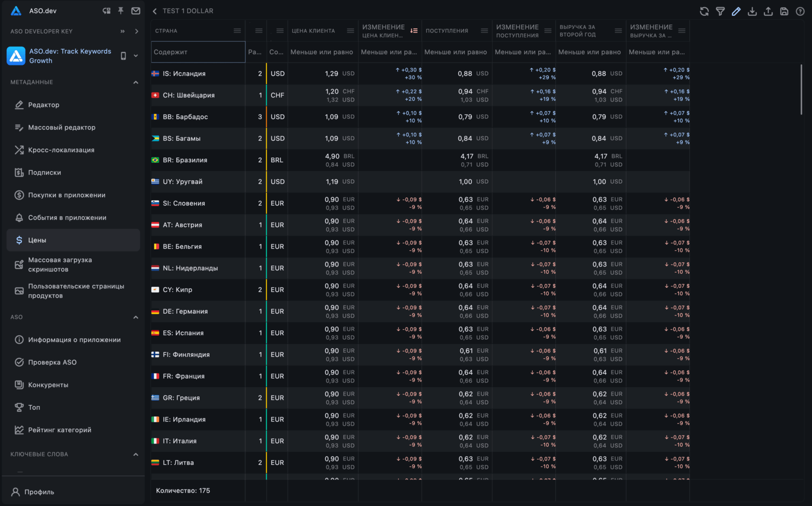
Task: Click the Страна filter input field
Action: pos(198,52)
